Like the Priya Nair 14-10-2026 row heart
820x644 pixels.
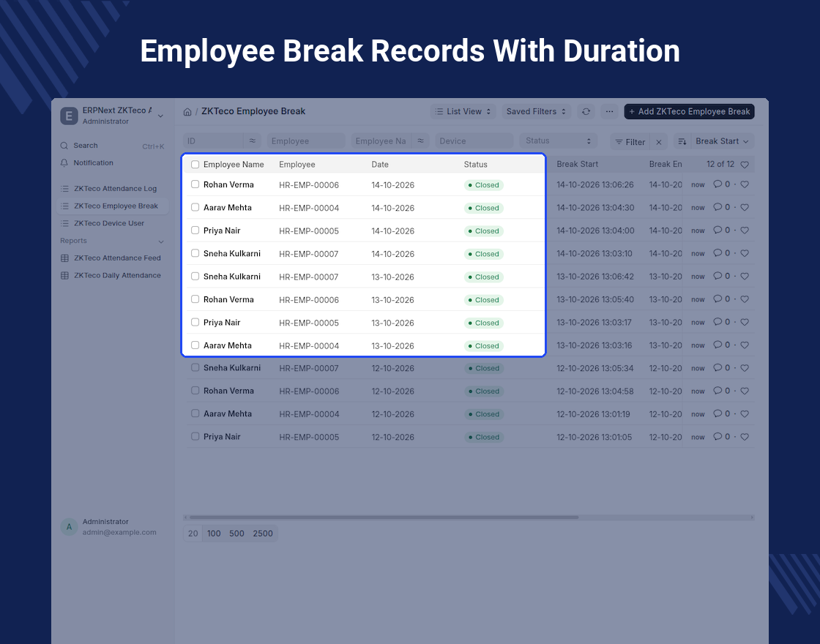[745, 231]
